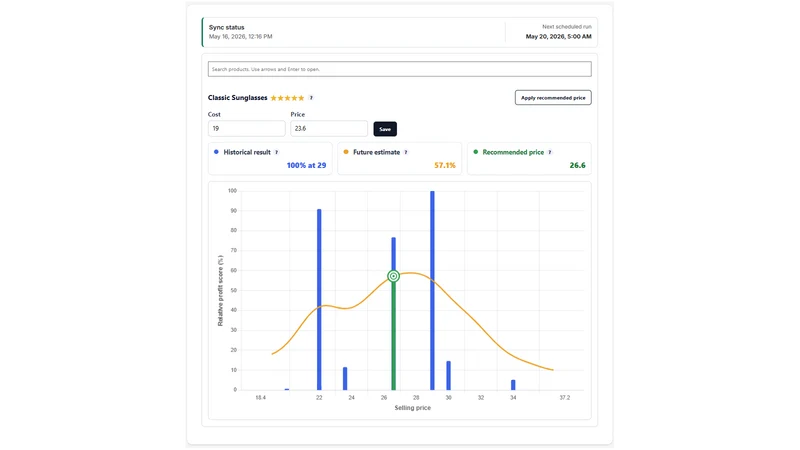Viewport: 800px width, 450px height.
Task: Select the green recommended price bar
Action: pyautogui.click(x=393, y=336)
